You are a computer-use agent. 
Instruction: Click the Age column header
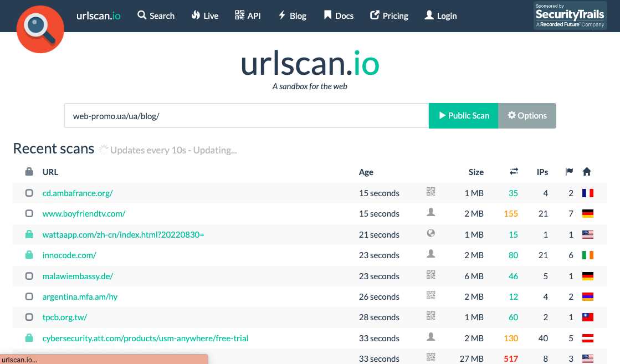click(366, 172)
